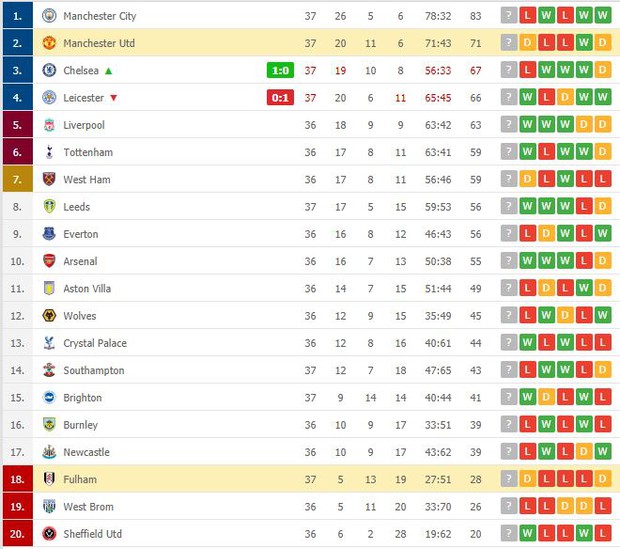Click the Sheffield Utd crest icon

click(x=49, y=534)
